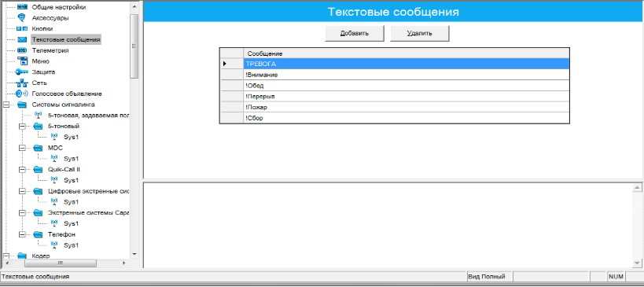Open the Защита key icon
The width and height of the screenshot is (644, 287).
(22, 72)
